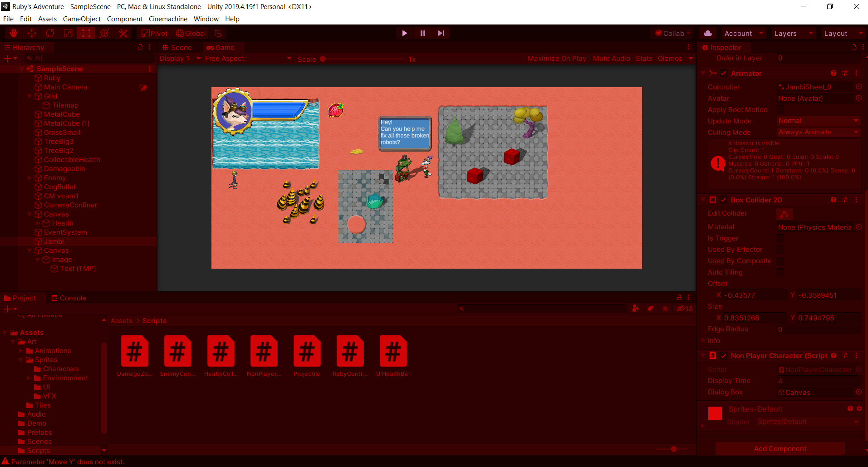The image size is (868, 467).
Task: Select the Rect tool
Action: pos(86,33)
